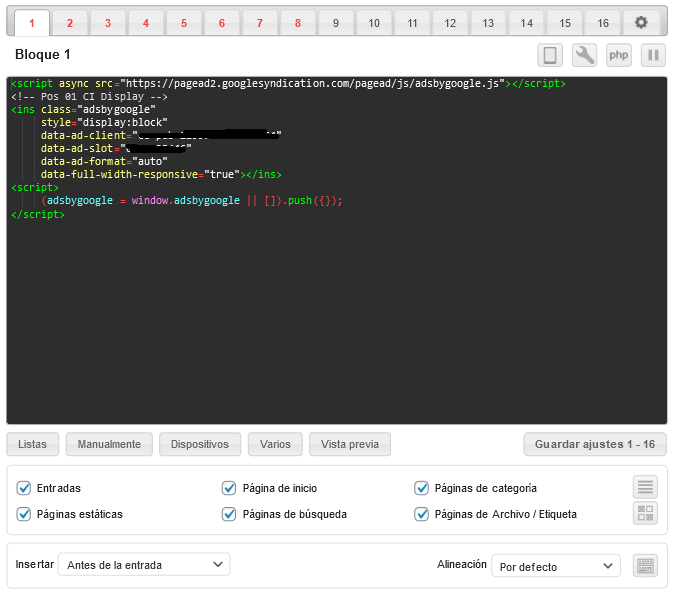Switch to block tab 1
This screenshot has height=593, width=673.
32,23
